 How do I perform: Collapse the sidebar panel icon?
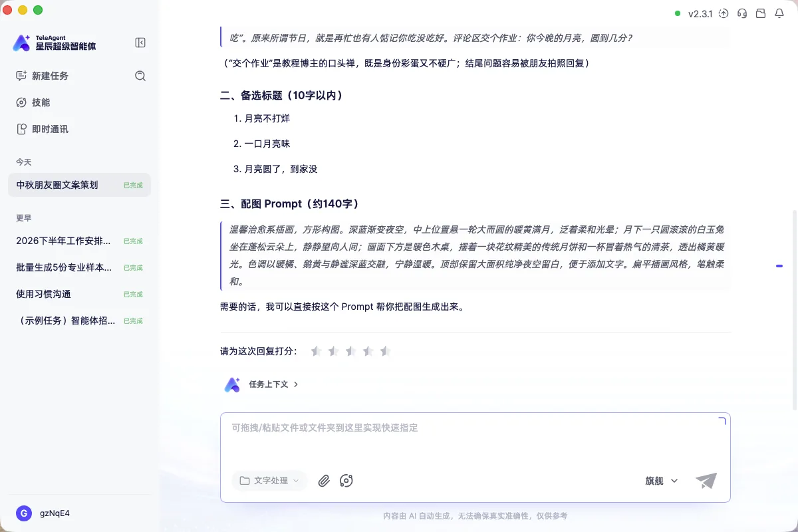(140, 43)
